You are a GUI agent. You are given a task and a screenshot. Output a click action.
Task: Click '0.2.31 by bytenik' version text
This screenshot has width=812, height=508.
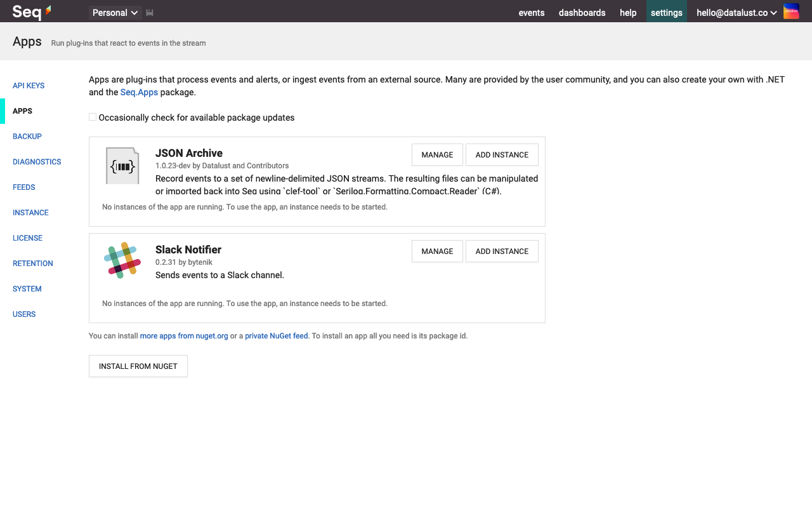click(184, 262)
